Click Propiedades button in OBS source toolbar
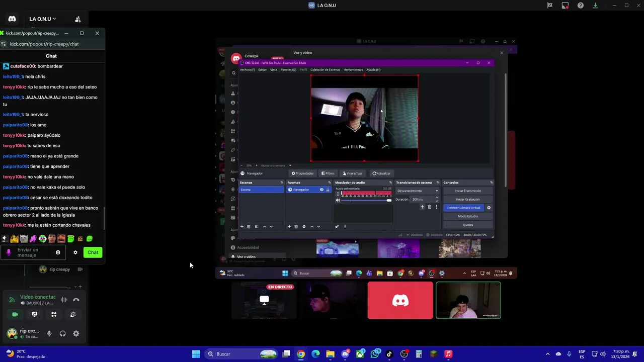Screen dimensions: 644x362 [302, 173]
